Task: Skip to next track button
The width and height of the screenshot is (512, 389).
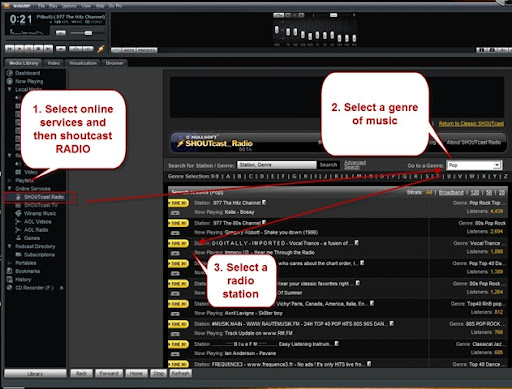Action: [x=48, y=49]
